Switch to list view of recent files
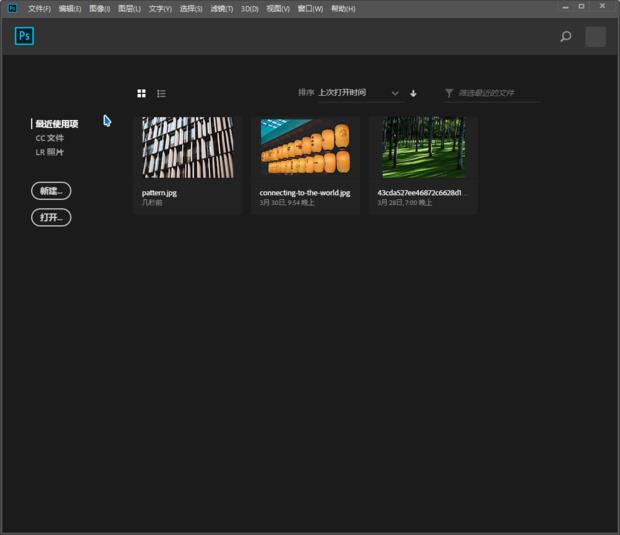 pyautogui.click(x=161, y=93)
